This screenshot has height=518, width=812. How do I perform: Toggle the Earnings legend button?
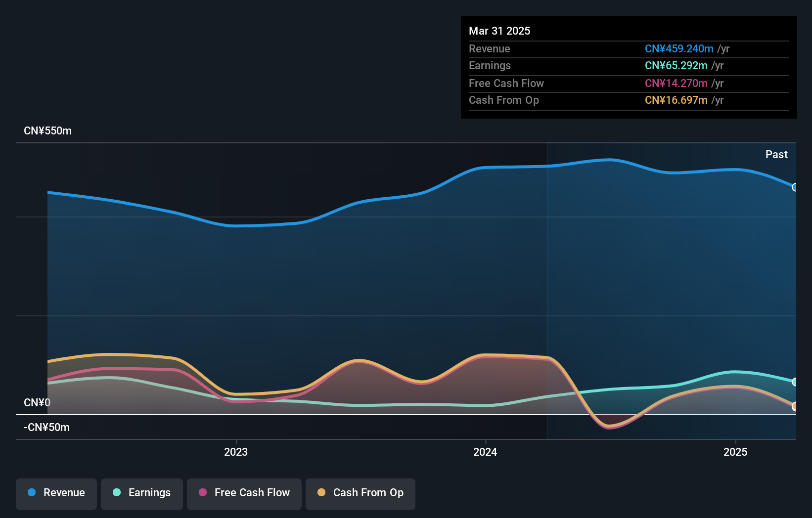[x=142, y=494]
